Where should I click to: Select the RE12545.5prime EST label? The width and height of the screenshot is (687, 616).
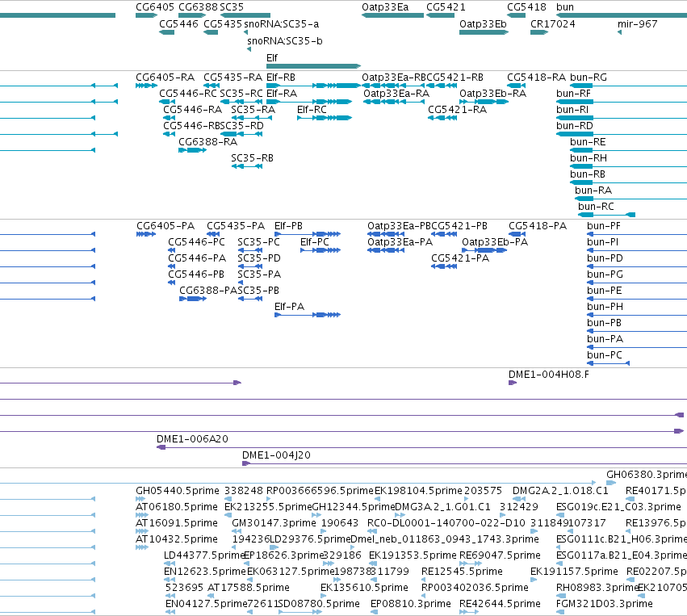pos(462,572)
